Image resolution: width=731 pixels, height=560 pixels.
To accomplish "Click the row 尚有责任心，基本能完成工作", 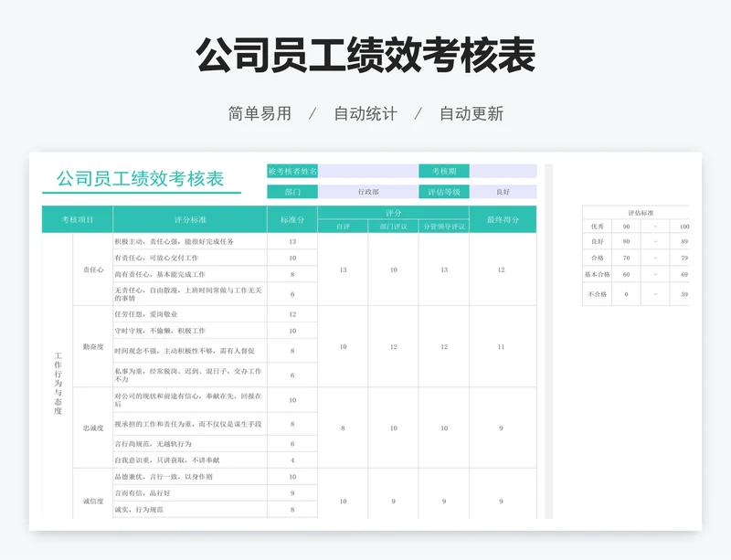I will [190, 274].
